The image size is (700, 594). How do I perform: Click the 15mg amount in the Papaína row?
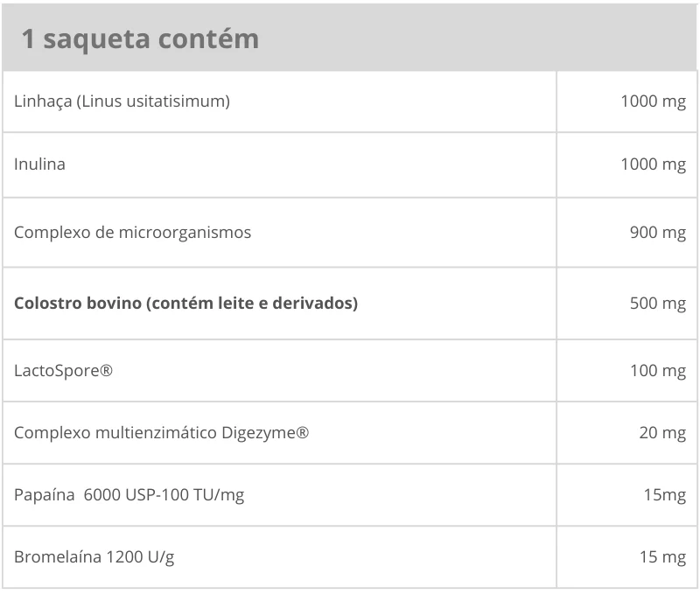tap(664, 496)
